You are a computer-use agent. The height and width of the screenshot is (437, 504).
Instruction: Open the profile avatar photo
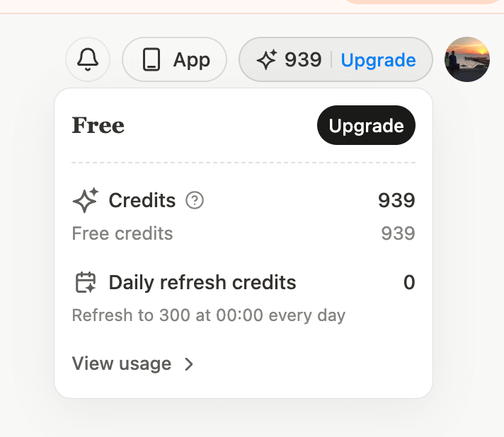[x=467, y=59]
